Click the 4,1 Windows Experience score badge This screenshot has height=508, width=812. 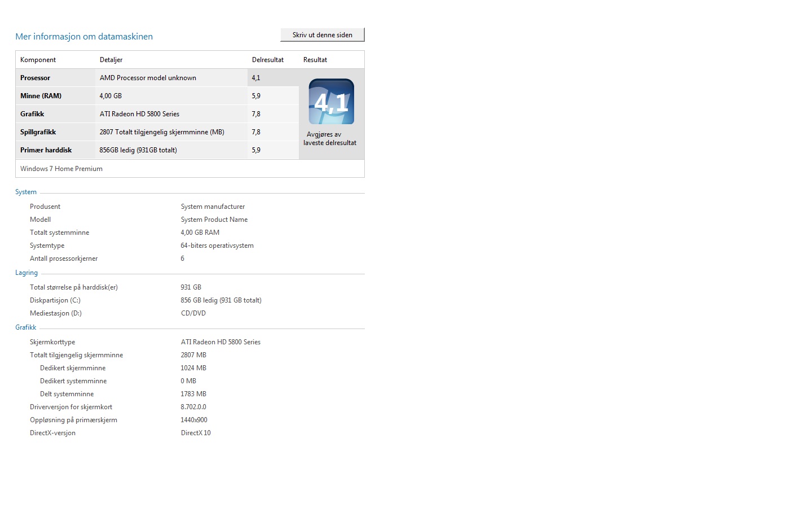[x=332, y=102]
